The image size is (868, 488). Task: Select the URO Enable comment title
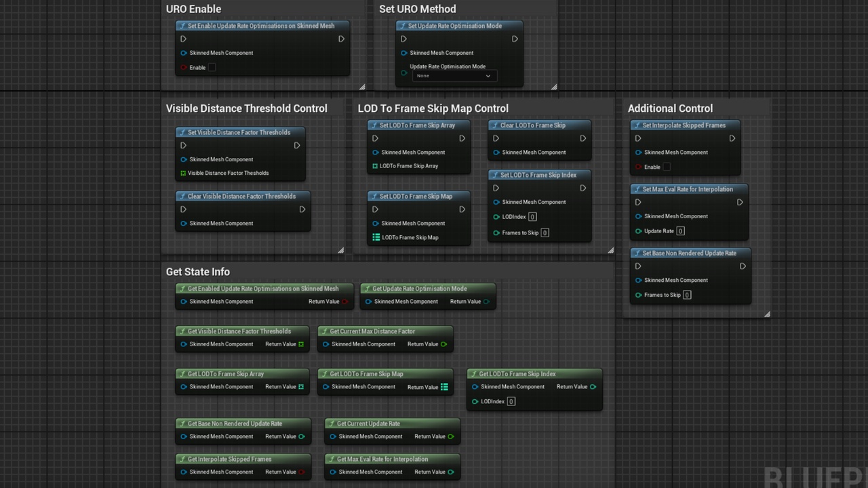coord(194,9)
